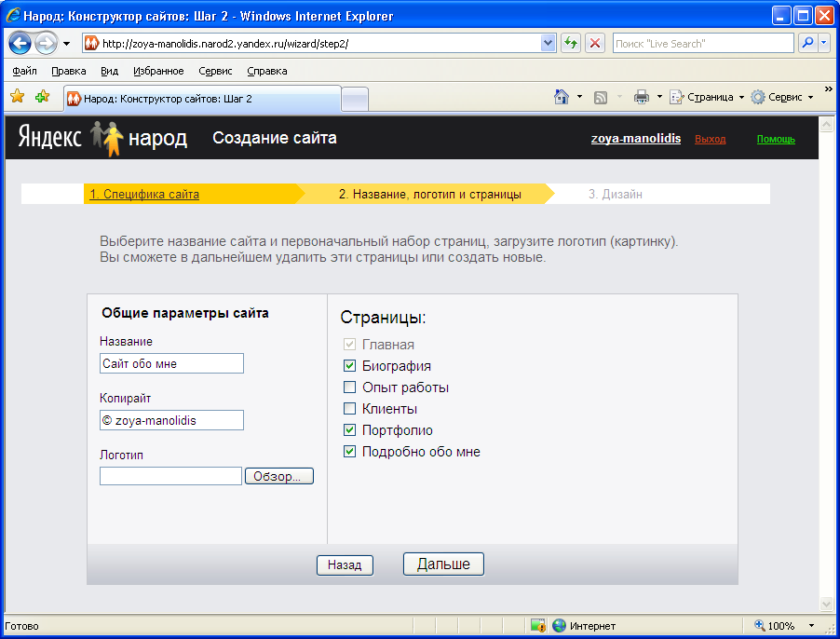Open the Правка menu
The width and height of the screenshot is (840, 639).
(69, 71)
